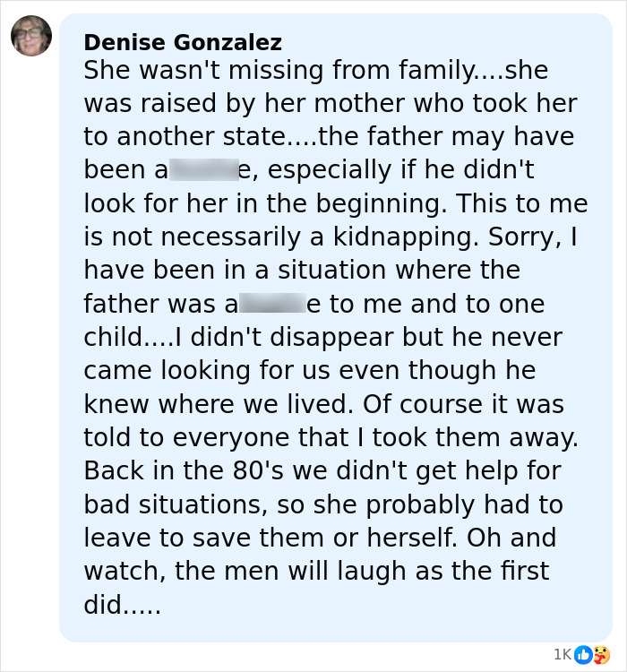
Task: Open the commenter's profile picture
Action: tap(31, 36)
